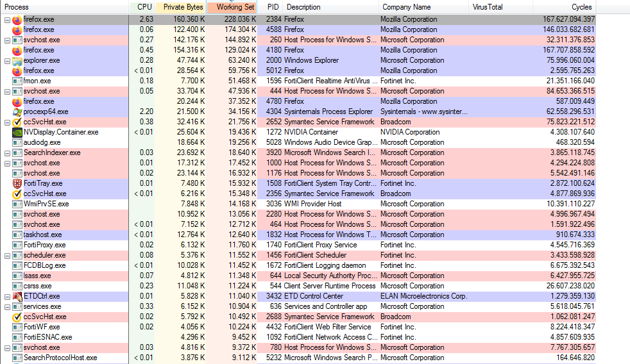Collapse the services.exe tree node
The width and height of the screenshot is (630, 364).
7,307
